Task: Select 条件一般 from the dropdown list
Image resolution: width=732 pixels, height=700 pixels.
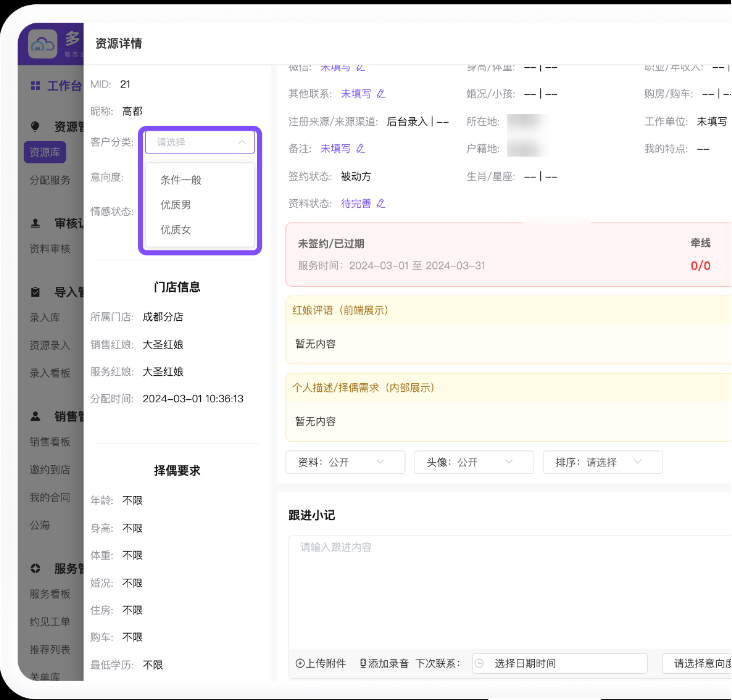Action: point(181,180)
